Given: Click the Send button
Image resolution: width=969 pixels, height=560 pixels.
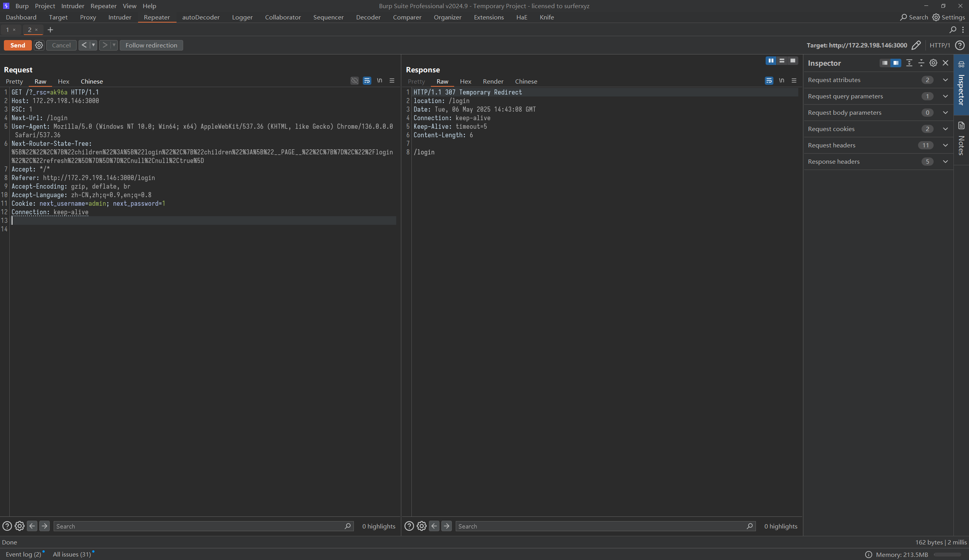Looking at the screenshot, I should point(18,45).
